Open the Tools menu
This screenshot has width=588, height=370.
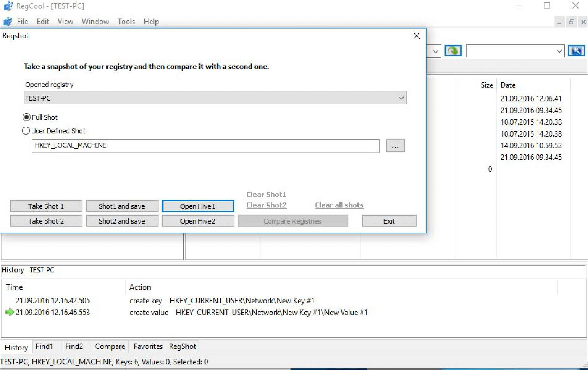coord(126,21)
